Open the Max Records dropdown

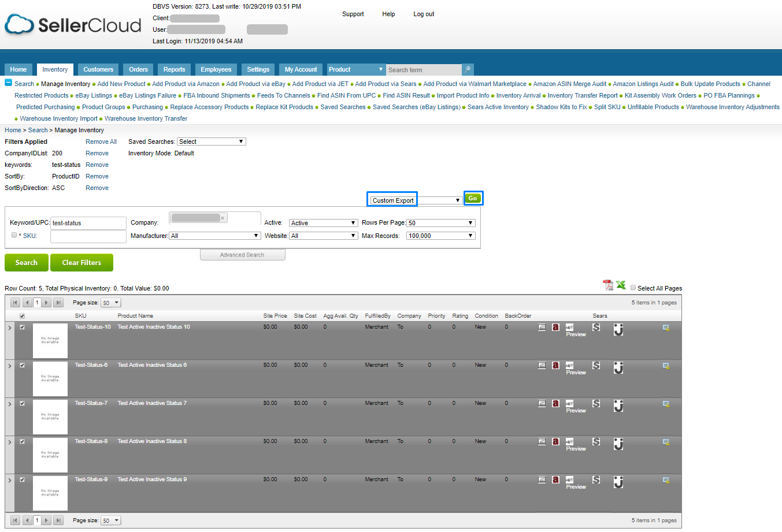441,236
